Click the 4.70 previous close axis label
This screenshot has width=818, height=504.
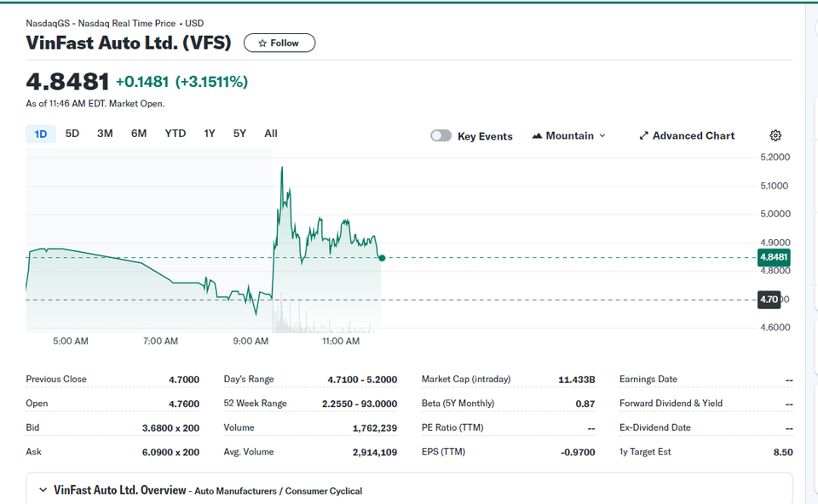click(x=769, y=300)
